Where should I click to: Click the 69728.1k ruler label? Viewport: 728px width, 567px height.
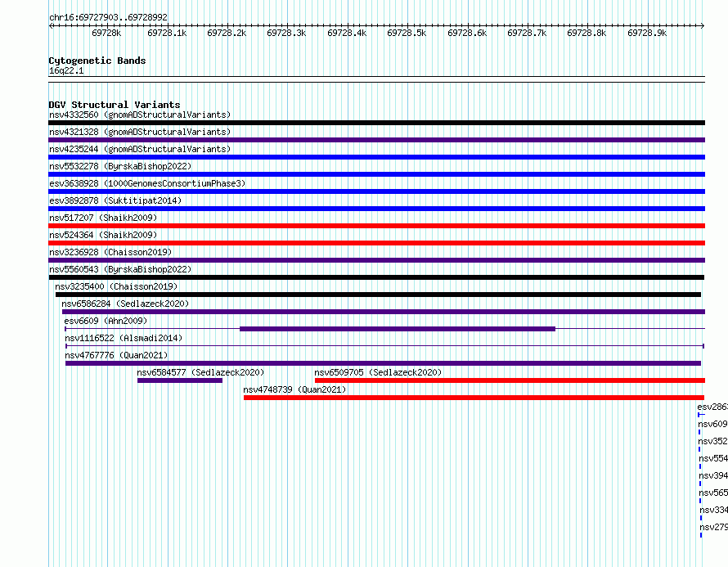click(x=167, y=33)
